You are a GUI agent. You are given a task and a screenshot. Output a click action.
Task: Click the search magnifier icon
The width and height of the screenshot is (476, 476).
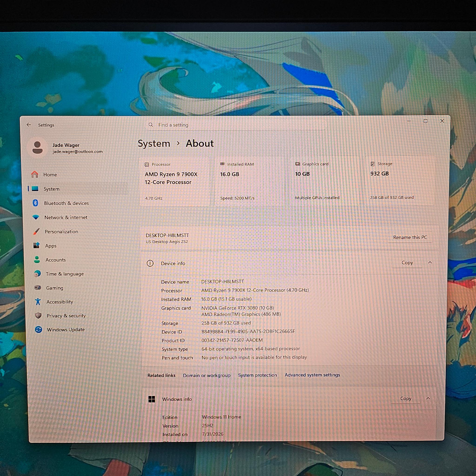(151, 125)
